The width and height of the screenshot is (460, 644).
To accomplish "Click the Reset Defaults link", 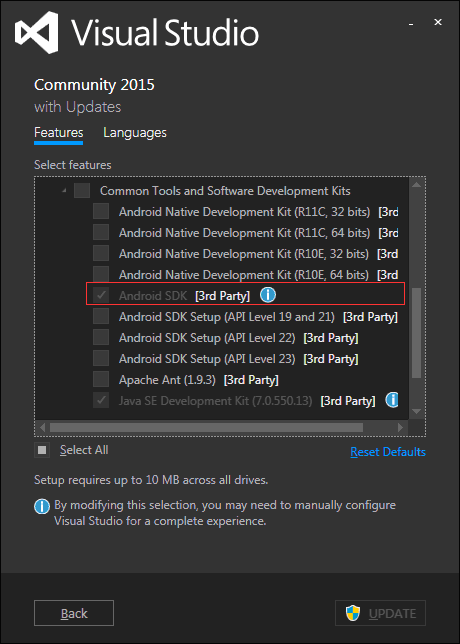I will tap(388, 451).
